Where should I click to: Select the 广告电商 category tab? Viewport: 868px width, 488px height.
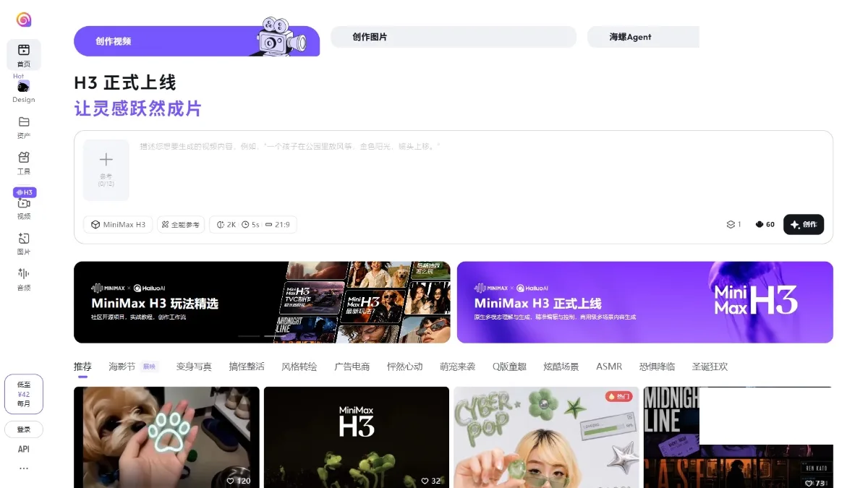352,367
